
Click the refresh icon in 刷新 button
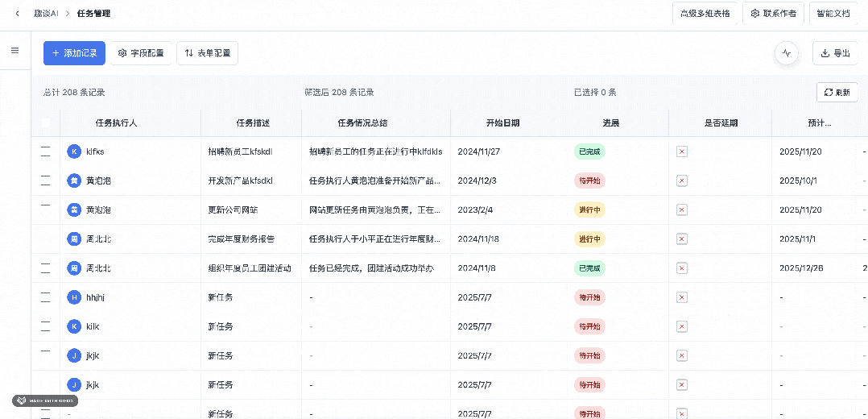coord(829,93)
